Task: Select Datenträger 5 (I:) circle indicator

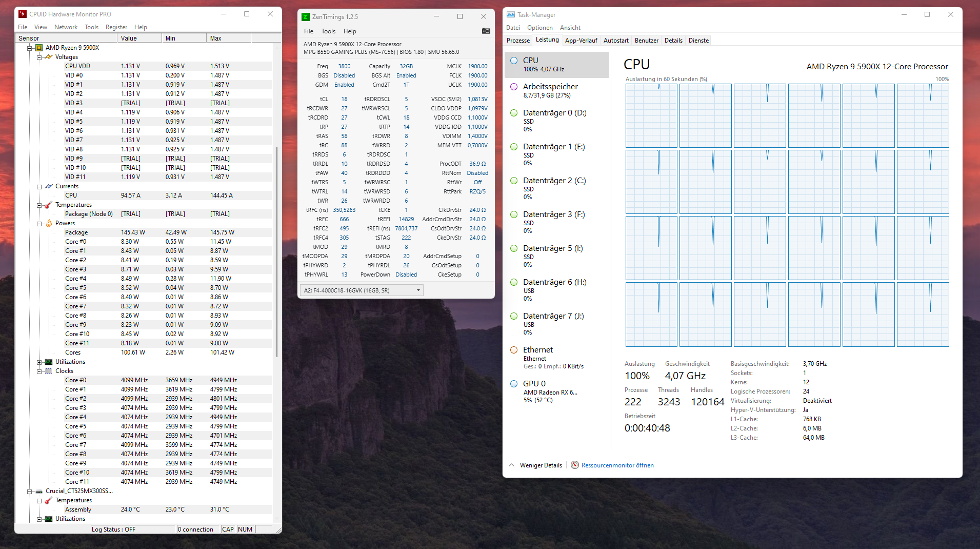Action: click(x=514, y=248)
